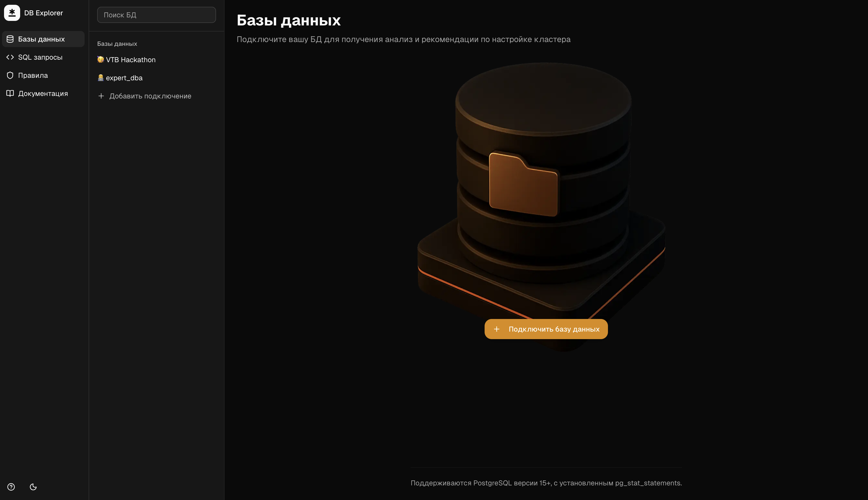
Task: Click the DB Explorer asterisk logo
Action: 12,13
